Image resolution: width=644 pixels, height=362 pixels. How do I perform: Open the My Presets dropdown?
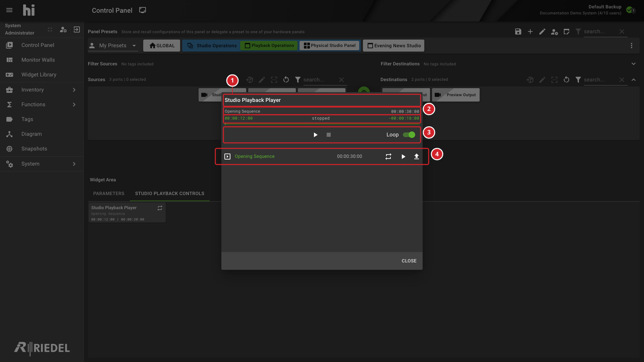[113, 46]
